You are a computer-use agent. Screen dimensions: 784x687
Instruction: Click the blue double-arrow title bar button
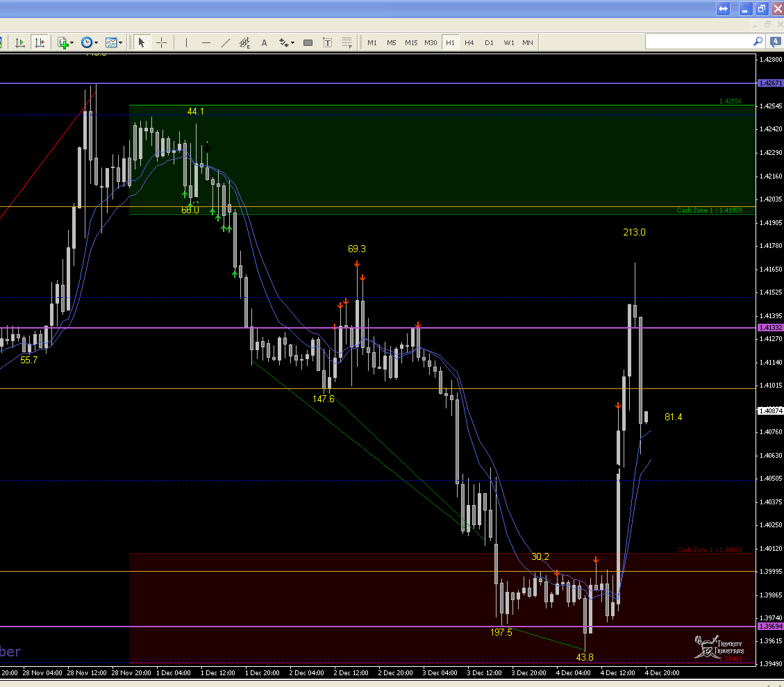tap(723, 8)
